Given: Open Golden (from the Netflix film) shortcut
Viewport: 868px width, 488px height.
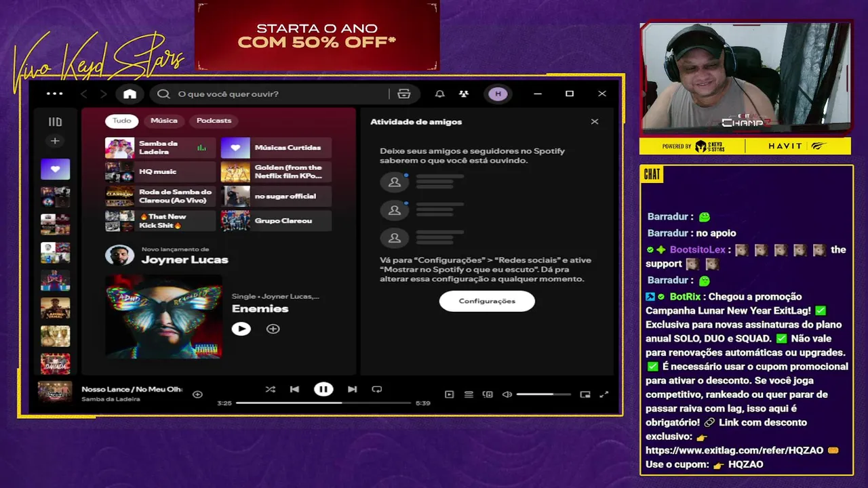Looking at the screenshot, I should [276, 172].
